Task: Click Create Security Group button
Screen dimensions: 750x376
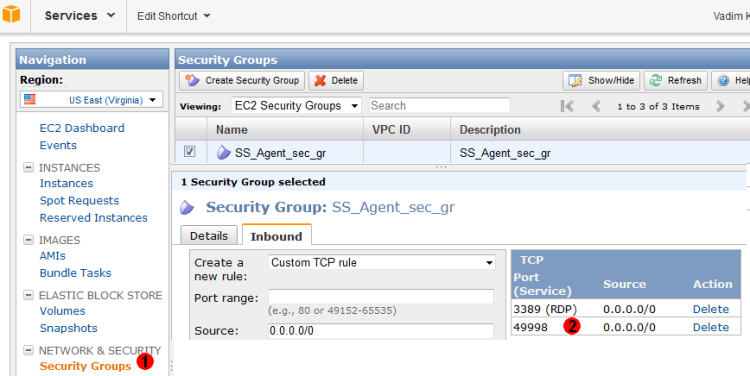Action: point(242,80)
